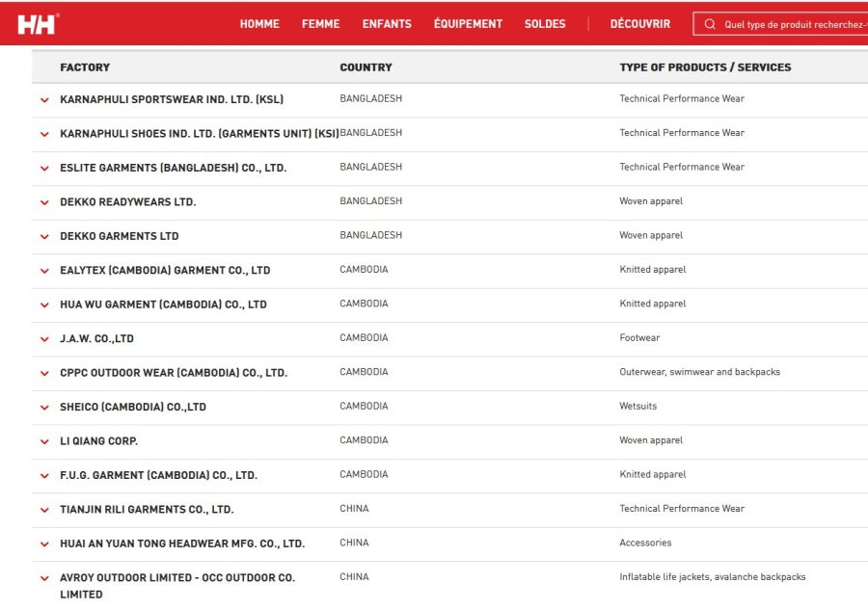Expand F.U.G. Garment (Cambodia) row
Viewport: 868px width, 610px height.
click(x=44, y=476)
